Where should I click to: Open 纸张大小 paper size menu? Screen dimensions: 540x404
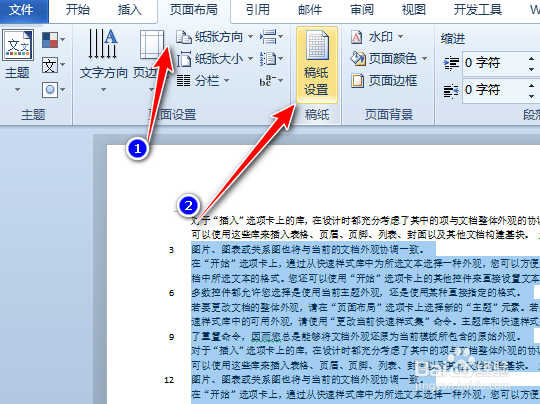click(215, 59)
